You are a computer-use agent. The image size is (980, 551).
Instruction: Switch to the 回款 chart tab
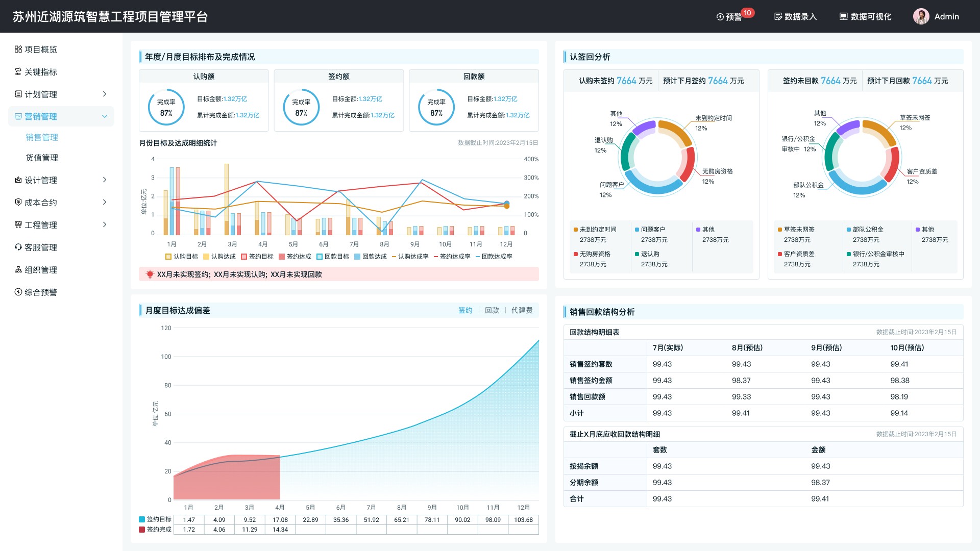492,310
